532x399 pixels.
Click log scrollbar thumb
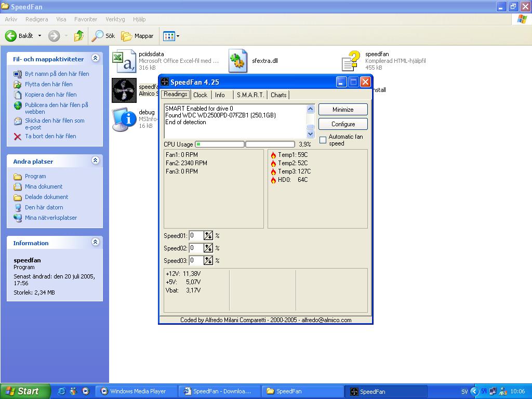click(x=311, y=127)
